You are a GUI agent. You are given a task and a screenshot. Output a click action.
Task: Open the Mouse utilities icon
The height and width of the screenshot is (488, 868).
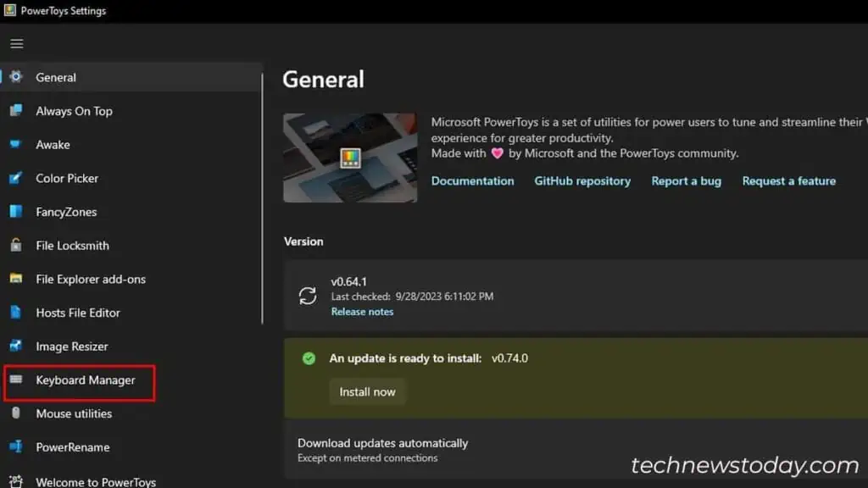[17, 413]
